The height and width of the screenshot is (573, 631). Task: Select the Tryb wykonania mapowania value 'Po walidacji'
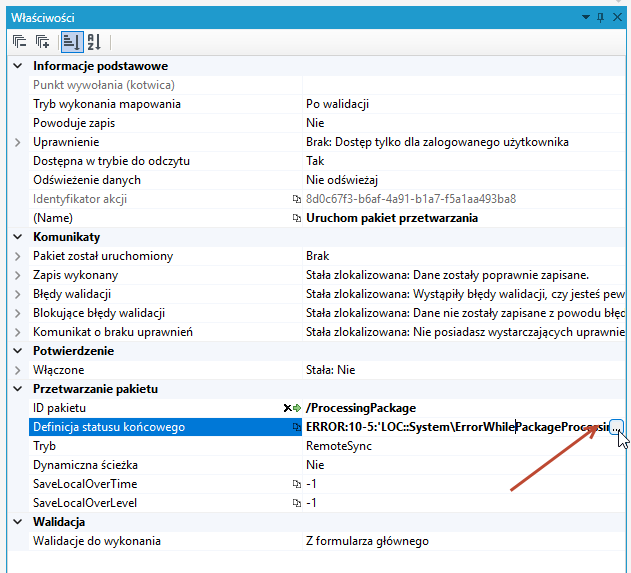pos(337,104)
